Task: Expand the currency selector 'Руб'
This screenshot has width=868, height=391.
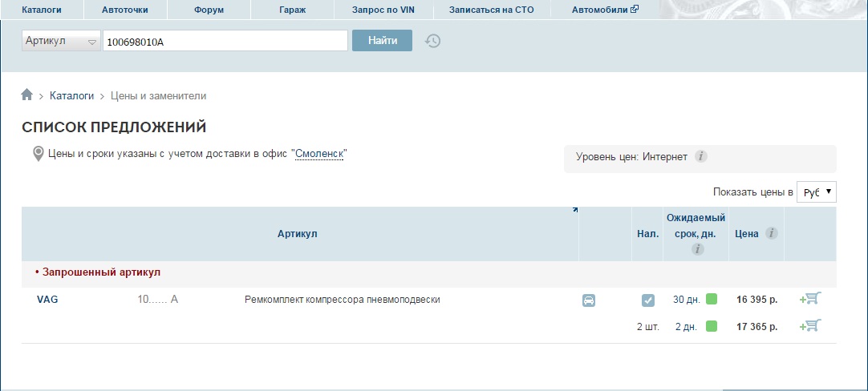Action: pyautogui.click(x=816, y=192)
